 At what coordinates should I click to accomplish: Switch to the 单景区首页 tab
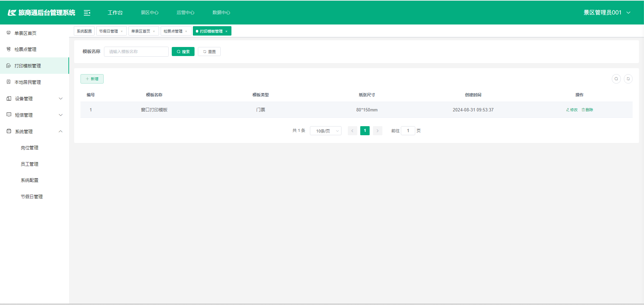pos(141,31)
